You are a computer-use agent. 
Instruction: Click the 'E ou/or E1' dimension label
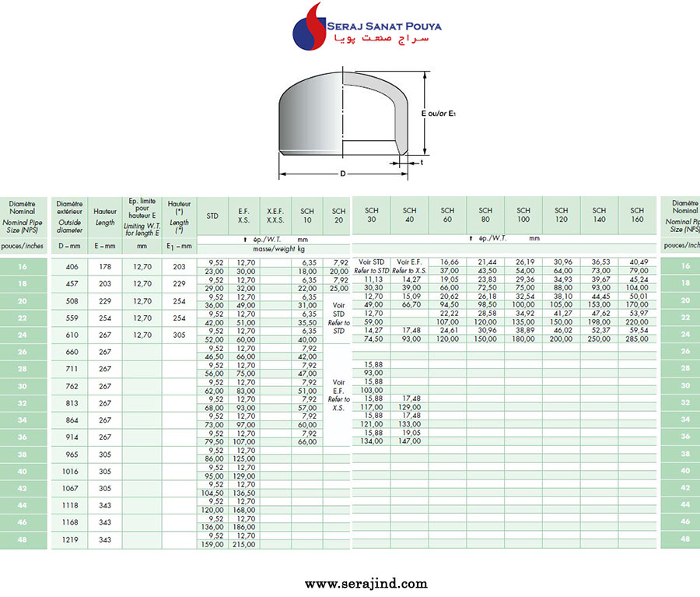[438, 114]
